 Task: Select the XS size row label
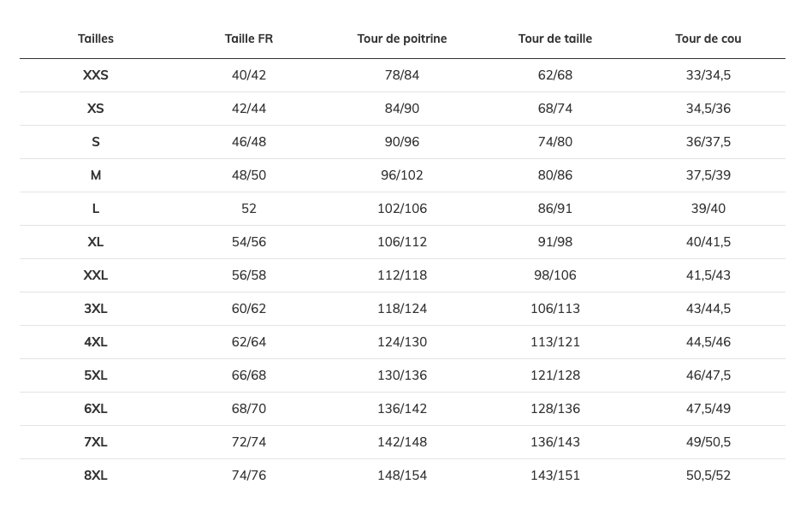(96, 109)
